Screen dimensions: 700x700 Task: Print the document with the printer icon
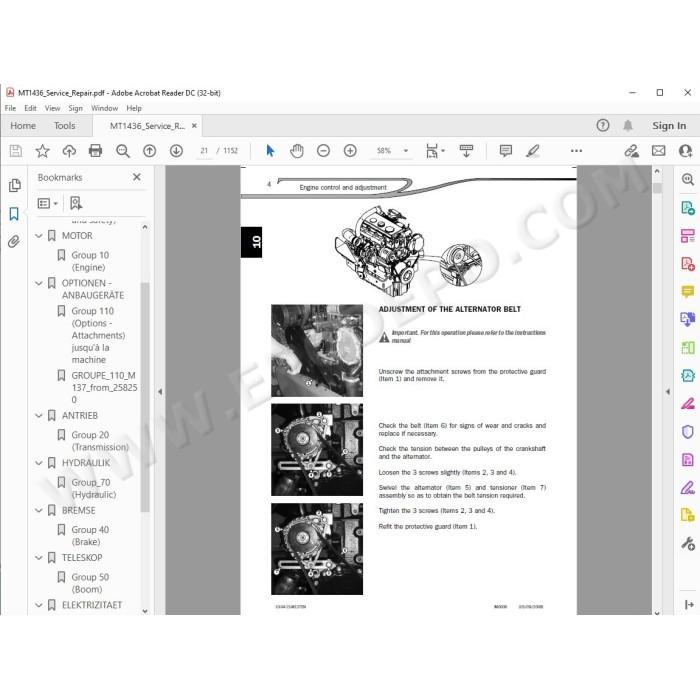pyautogui.click(x=96, y=151)
